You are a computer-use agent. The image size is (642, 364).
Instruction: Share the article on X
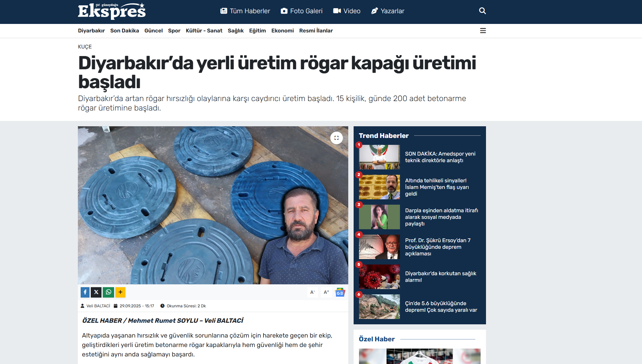(x=96, y=292)
